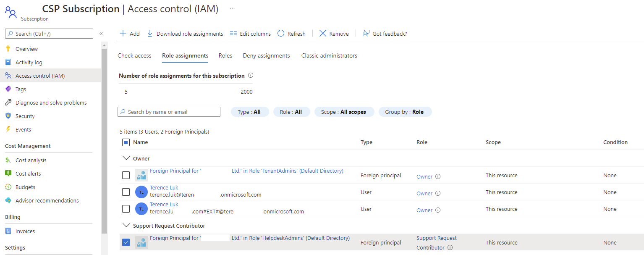The height and width of the screenshot is (255, 644).
Task: Collapse the sidebar with double chevron
Action: click(x=101, y=34)
